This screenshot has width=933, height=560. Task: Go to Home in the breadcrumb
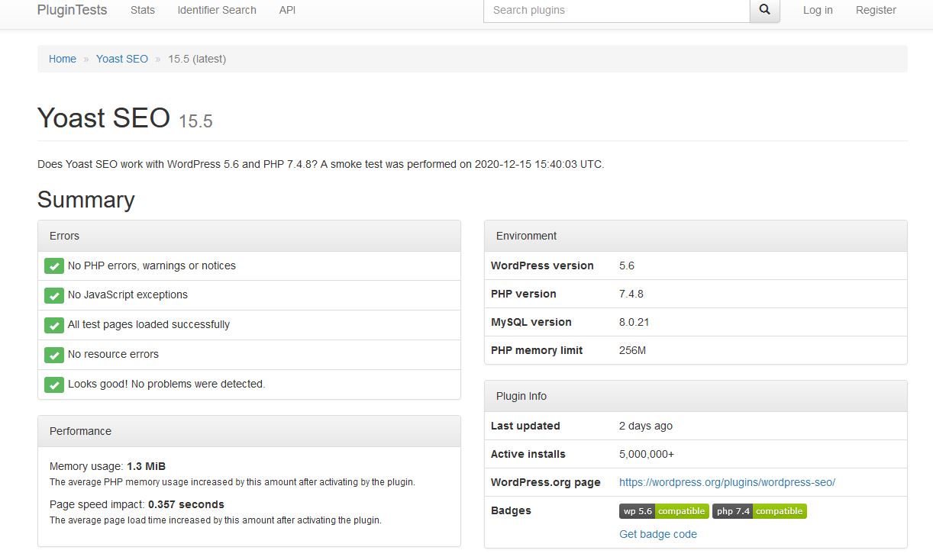63,59
